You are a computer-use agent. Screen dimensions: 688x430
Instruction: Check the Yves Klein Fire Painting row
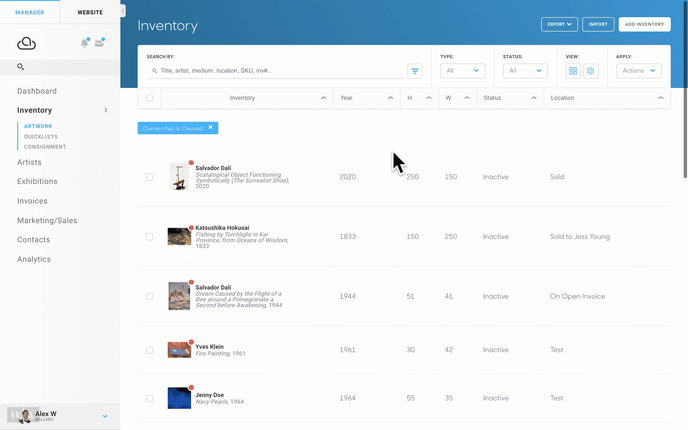click(150, 350)
